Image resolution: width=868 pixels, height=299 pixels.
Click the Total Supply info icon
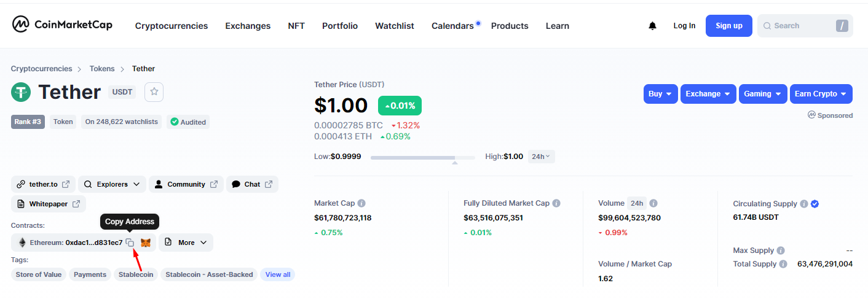point(783,264)
